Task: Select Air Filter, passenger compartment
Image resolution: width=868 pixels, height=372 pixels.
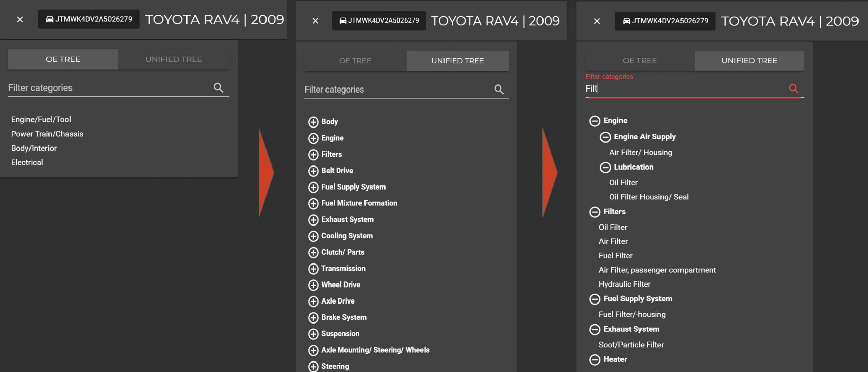Action: pyautogui.click(x=657, y=270)
